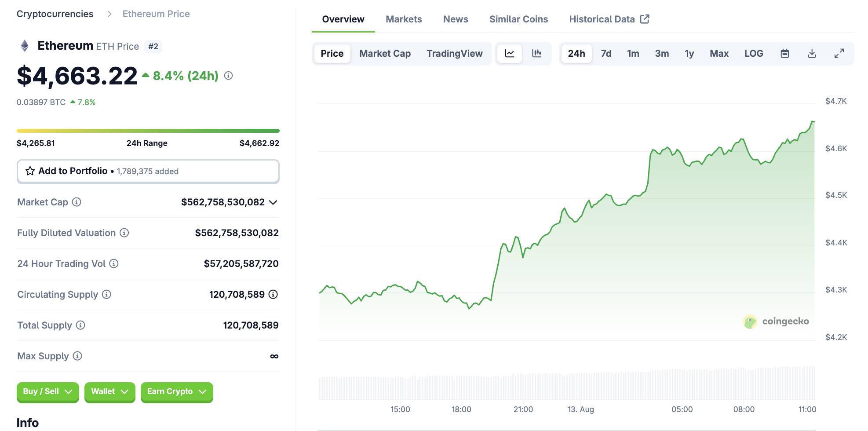Switch to the Similar Coins tab
Viewport: 868px width, 431px height.
[518, 19]
